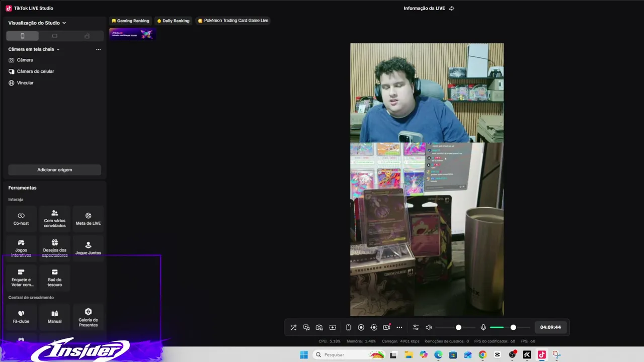This screenshot has height=362, width=644.
Task: Adjust the speaker volume slider
Action: (455, 327)
